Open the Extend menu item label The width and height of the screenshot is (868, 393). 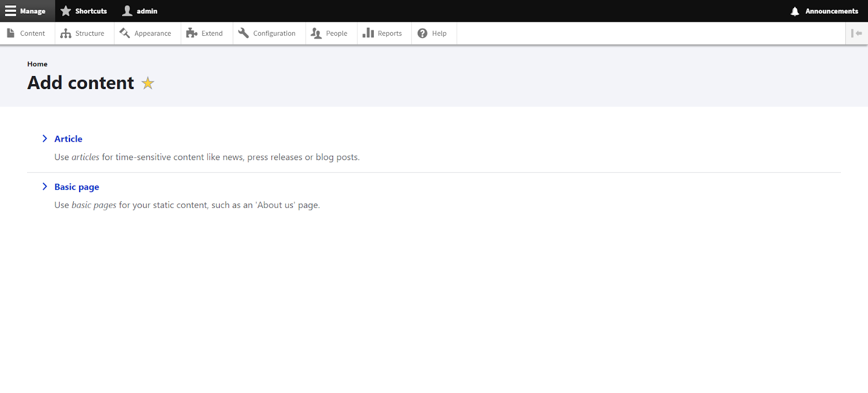coord(212,33)
